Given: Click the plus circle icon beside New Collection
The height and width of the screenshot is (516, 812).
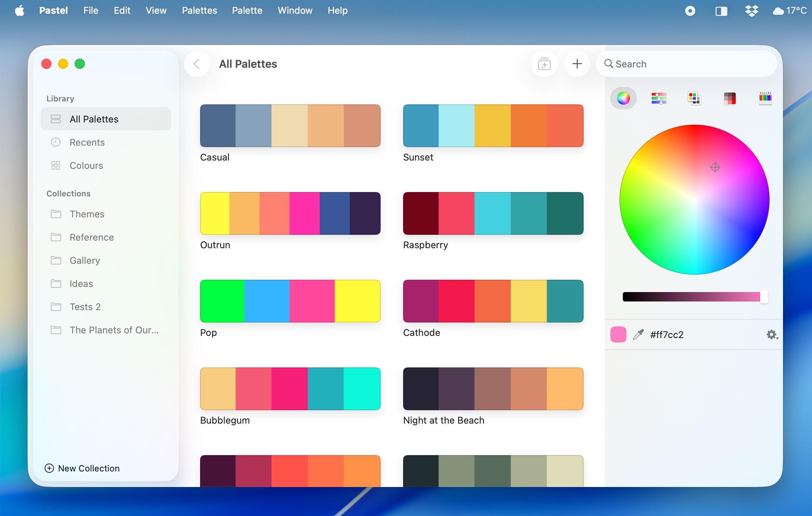Looking at the screenshot, I should [49, 468].
